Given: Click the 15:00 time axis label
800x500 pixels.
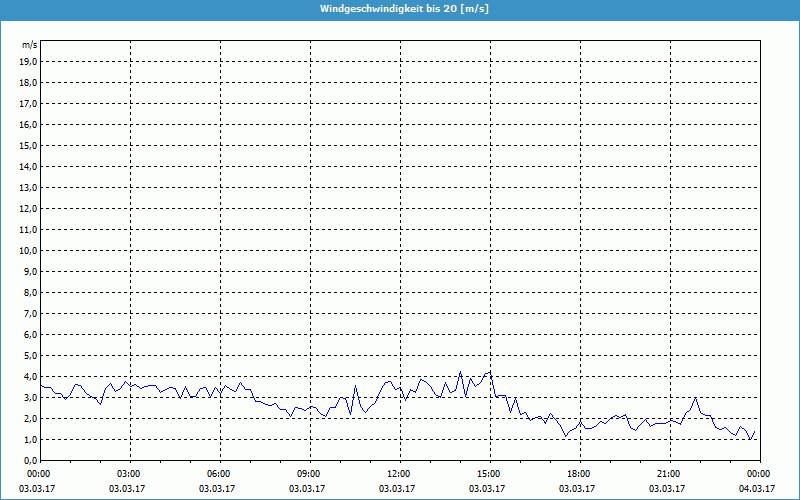Looking at the screenshot, I should click(x=489, y=474).
